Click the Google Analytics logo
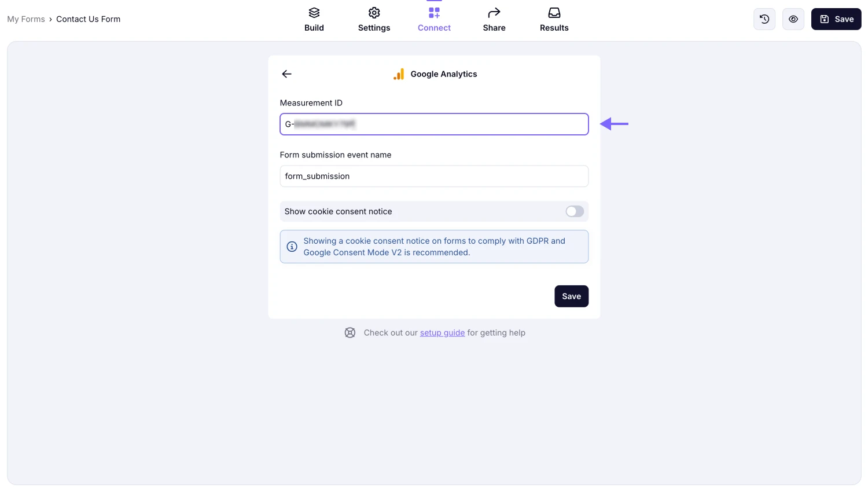The width and height of the screenshot is (868, 492). click(399, 74)
